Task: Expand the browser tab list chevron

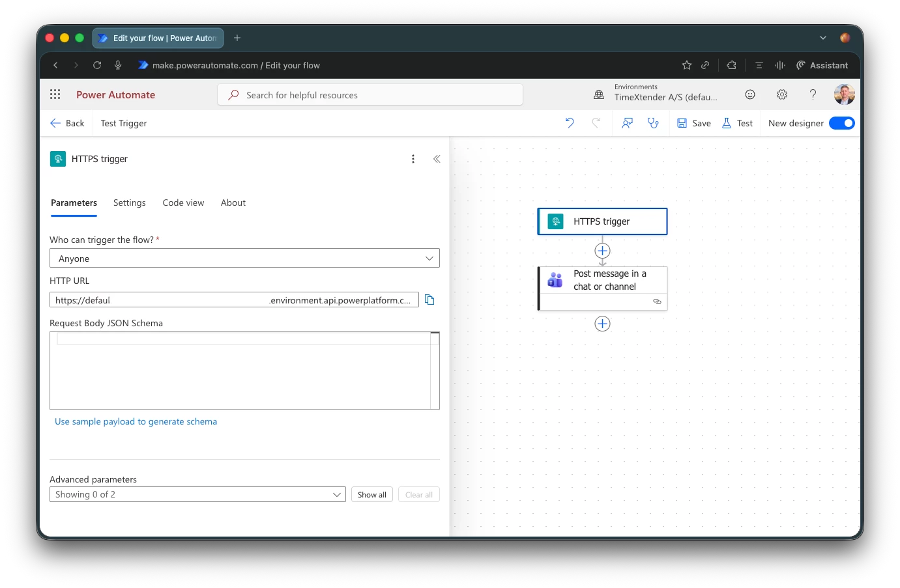Action: pos(823,38)
